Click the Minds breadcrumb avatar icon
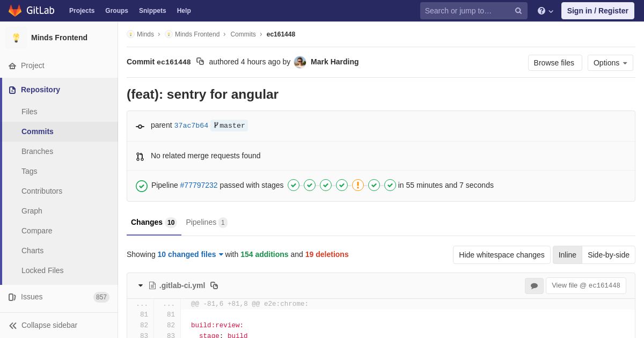The image size is (644, 338). 130,34
